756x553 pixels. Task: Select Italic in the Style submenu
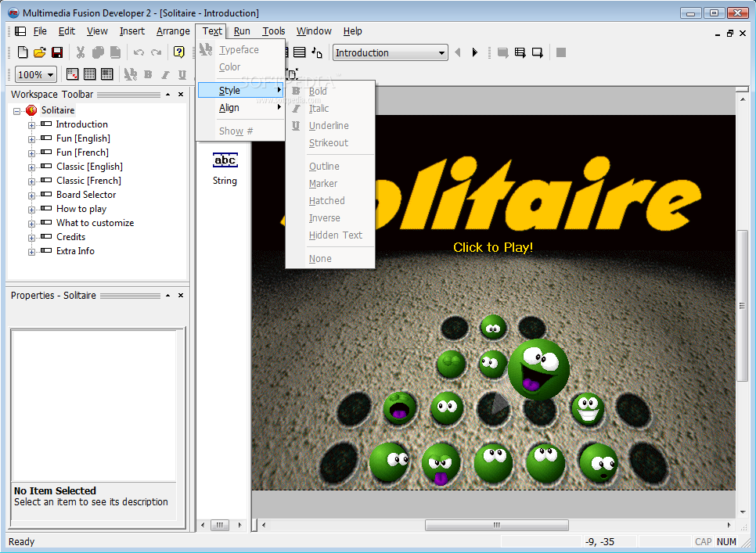pyautogui.click(x=330, y=109)
